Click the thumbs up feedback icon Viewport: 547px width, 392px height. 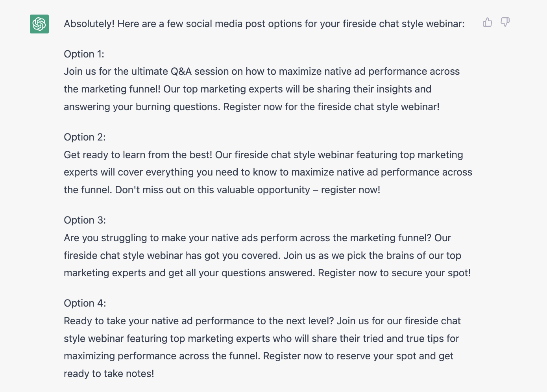pos(487,22)
